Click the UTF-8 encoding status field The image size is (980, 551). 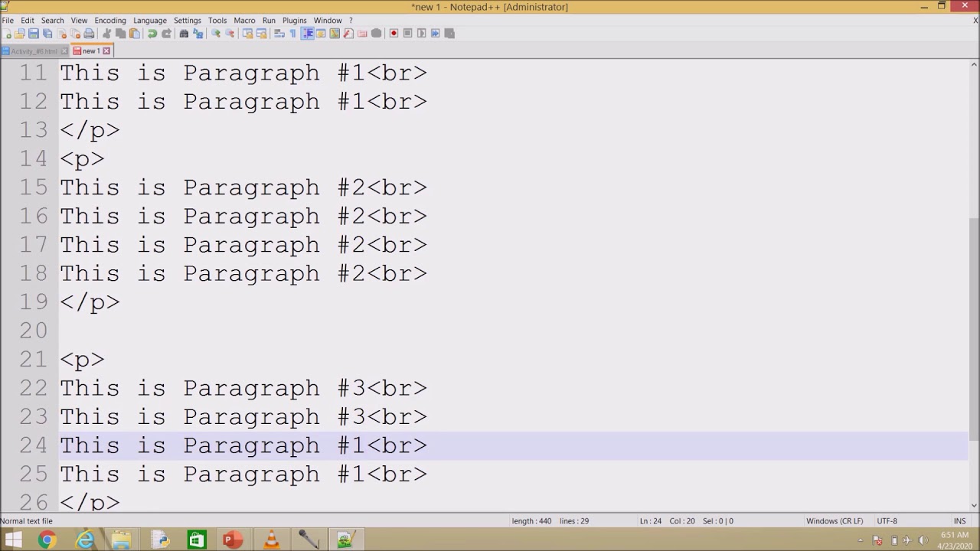pos(887,521)
